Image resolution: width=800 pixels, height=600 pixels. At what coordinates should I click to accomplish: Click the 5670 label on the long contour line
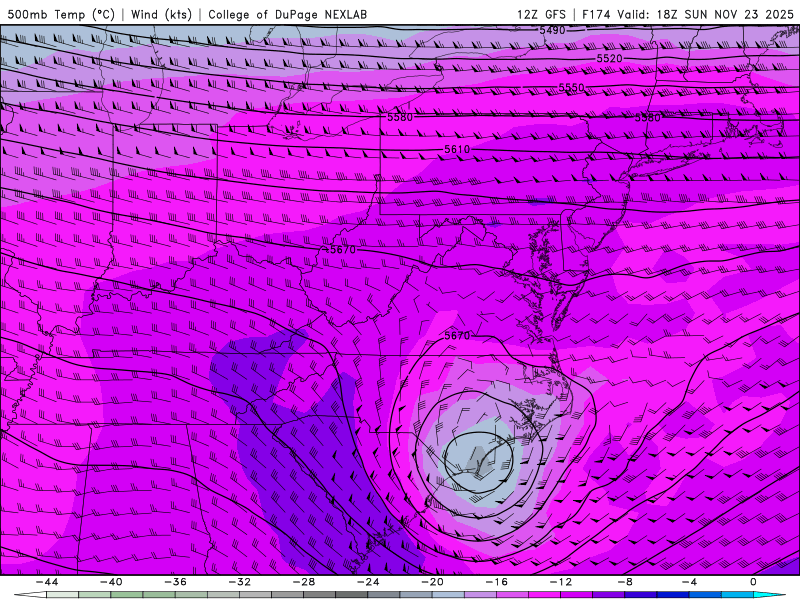tap(343, 249)
